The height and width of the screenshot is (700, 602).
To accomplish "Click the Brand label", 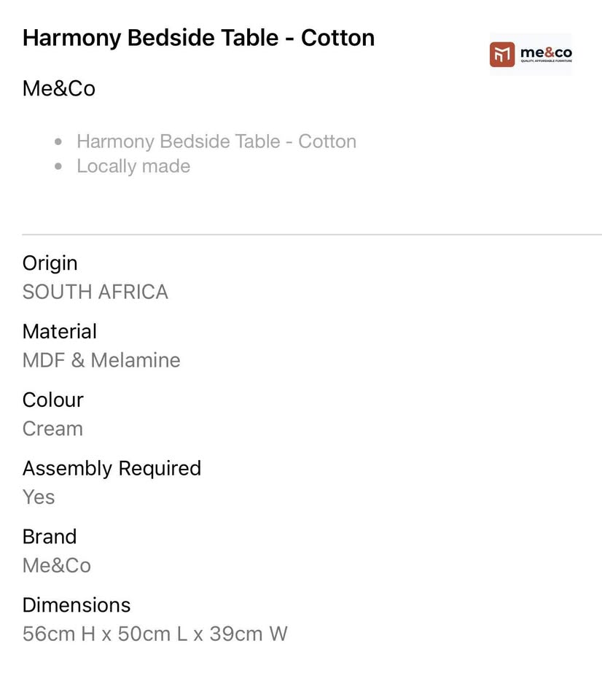I will (x=50, y=537).
